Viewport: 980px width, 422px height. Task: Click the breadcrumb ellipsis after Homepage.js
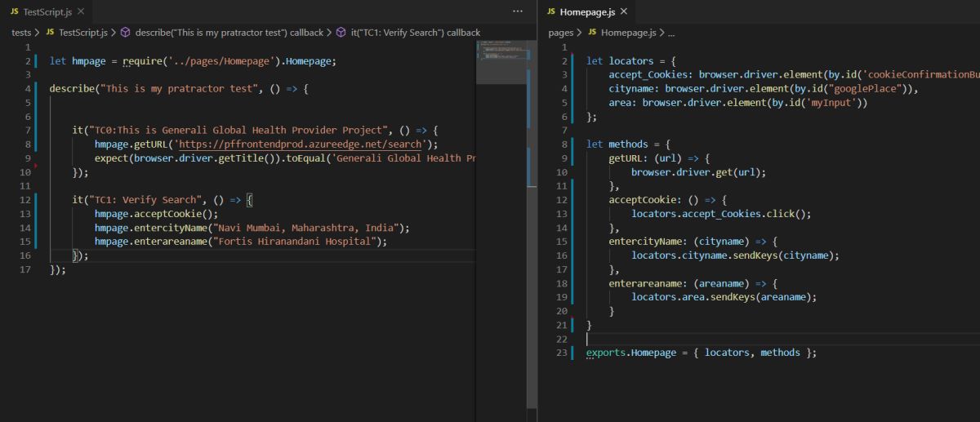(671, 33)
